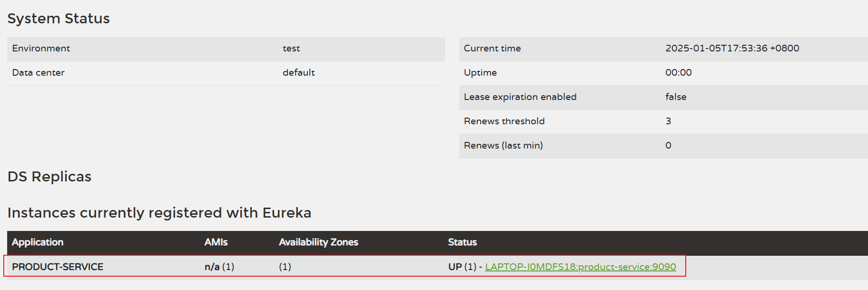This screenshot has height=290, width=868.
Task: Click the Status column header
Action: (462, 242)
